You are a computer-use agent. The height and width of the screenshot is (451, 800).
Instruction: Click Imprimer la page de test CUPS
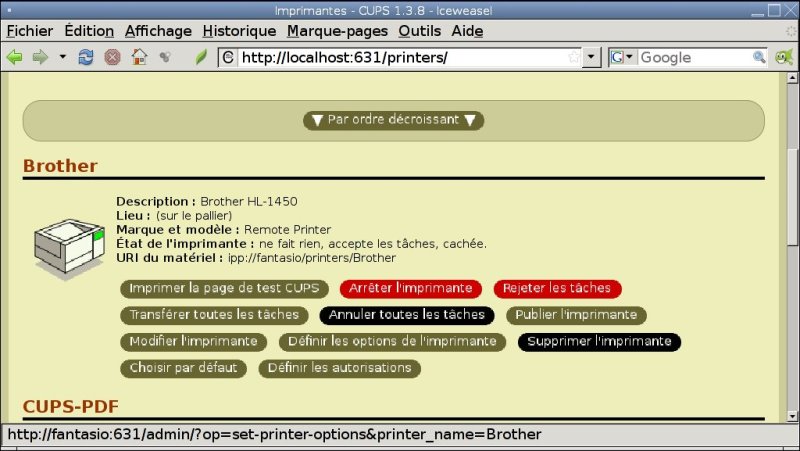pos(224,288)
